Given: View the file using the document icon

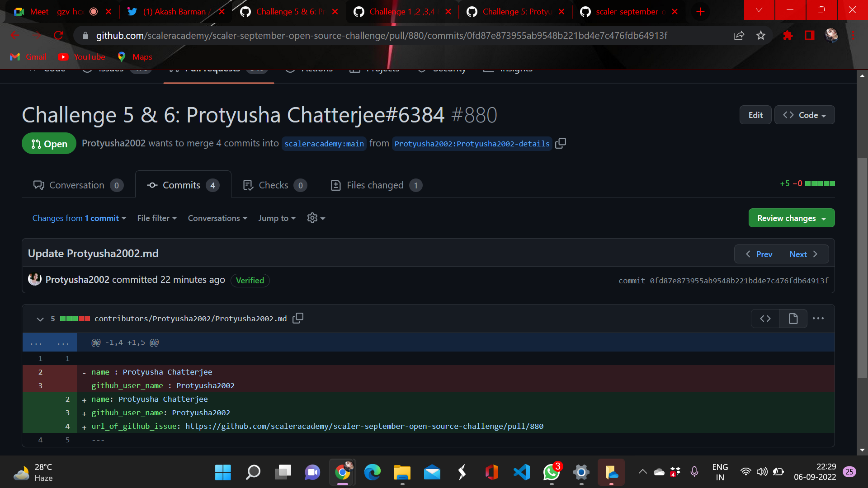Looking at the screenshot, I should [793, 318].
